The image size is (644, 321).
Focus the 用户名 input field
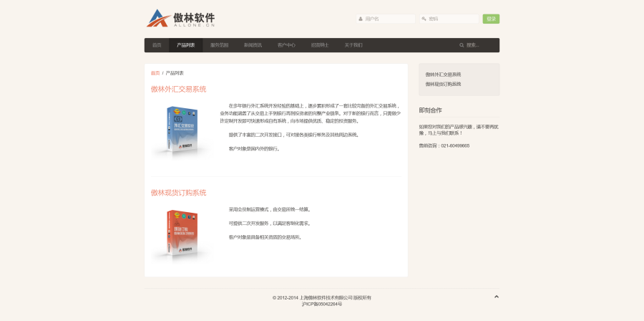point(385,19)
